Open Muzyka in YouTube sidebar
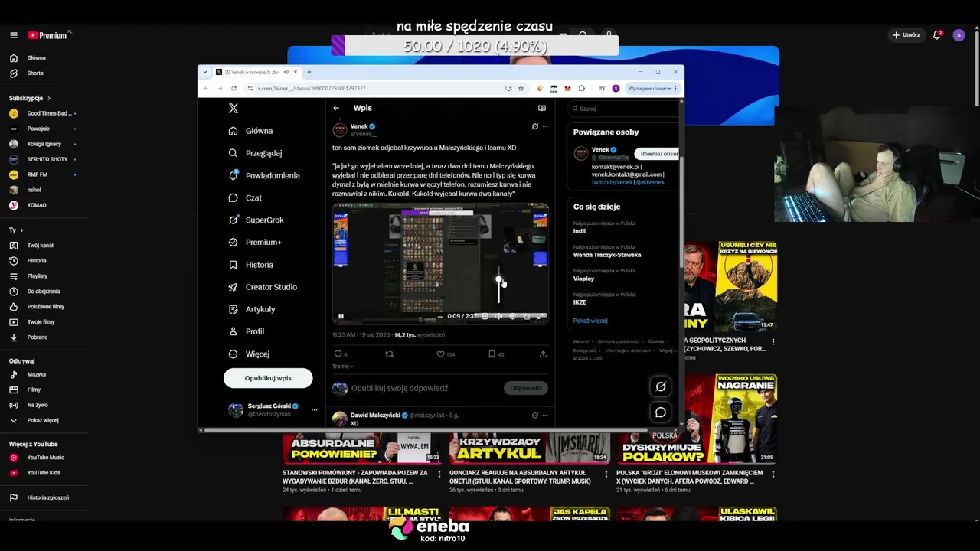980x551 pixels. point(37,375)
